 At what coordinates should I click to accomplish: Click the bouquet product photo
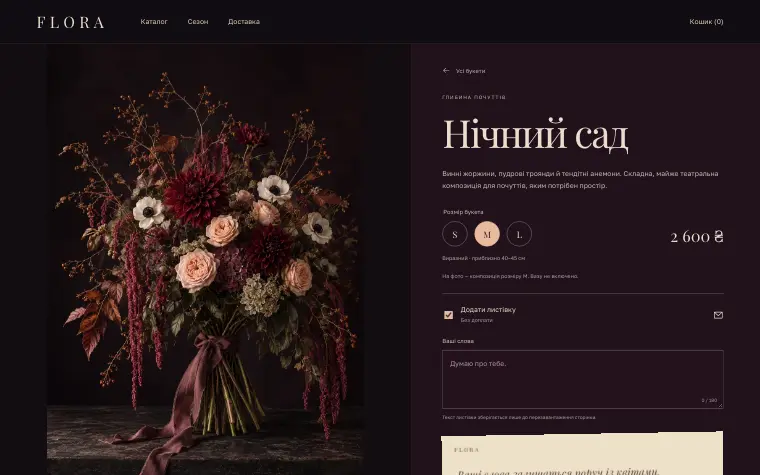(x=205, y=260)
